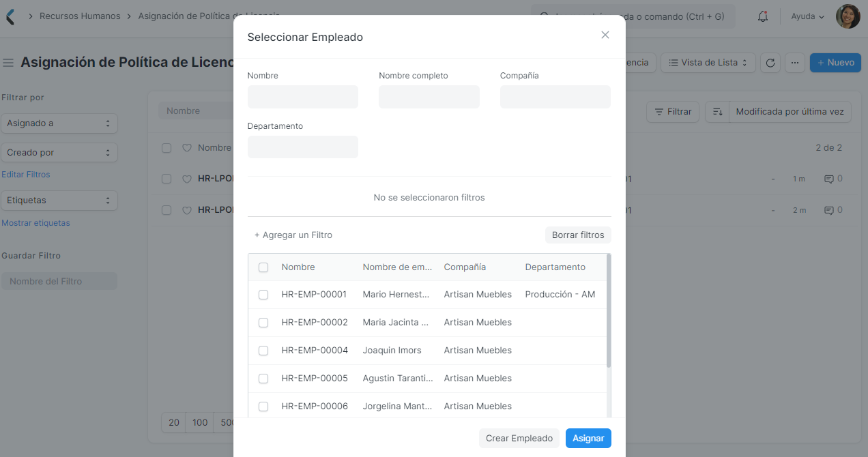Like the first HR-LPOL row heart

[186, 179]
